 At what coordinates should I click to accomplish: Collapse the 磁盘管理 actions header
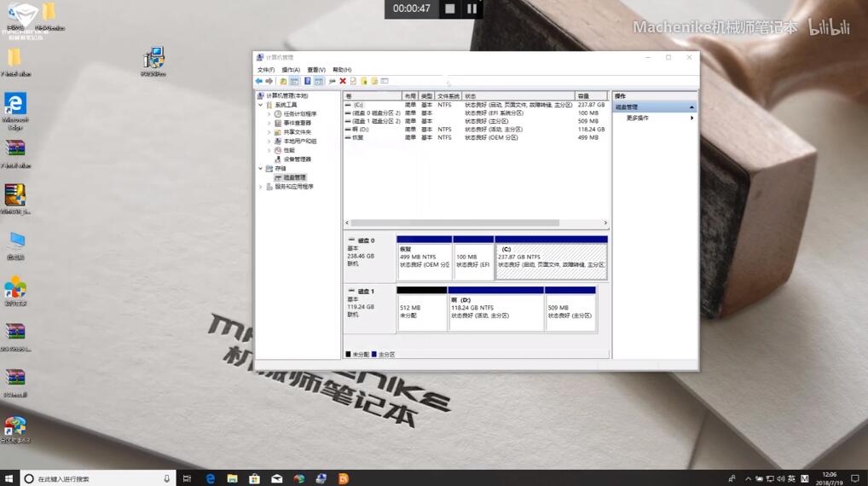(x=692, y=107)
